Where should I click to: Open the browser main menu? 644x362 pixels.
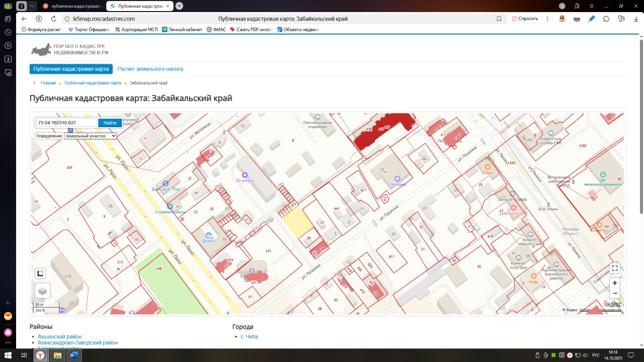click(x=591, y=6)
